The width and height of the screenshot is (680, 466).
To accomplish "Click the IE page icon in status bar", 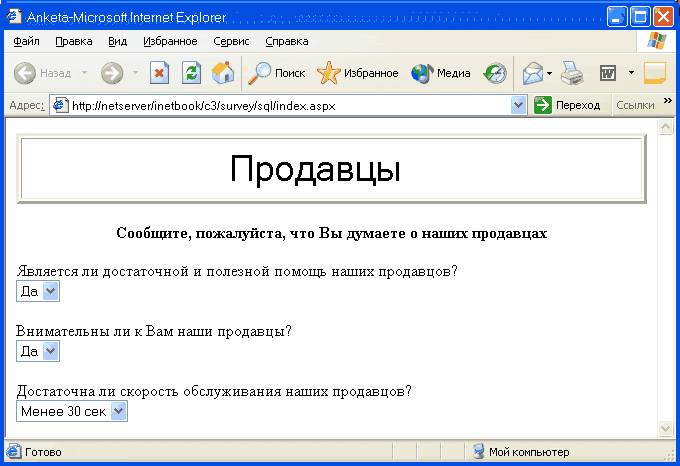I will coord(13,452).
